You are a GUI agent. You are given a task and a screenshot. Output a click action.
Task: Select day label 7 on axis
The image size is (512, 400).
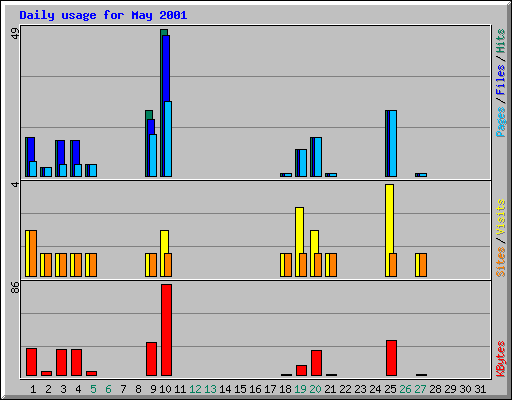click(x=123, y=389)
